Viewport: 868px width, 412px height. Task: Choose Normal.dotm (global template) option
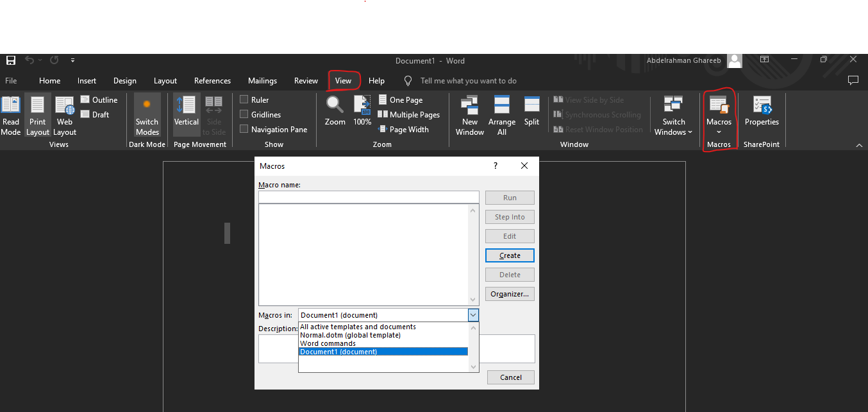point(350,335)
